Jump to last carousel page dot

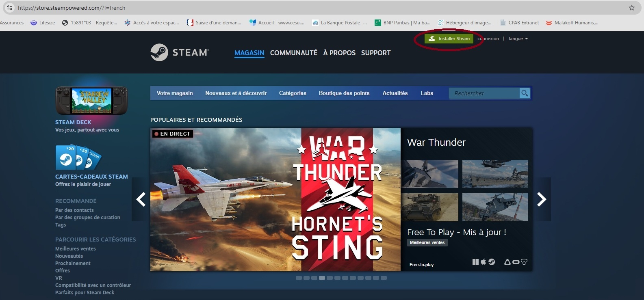point(384,278)
